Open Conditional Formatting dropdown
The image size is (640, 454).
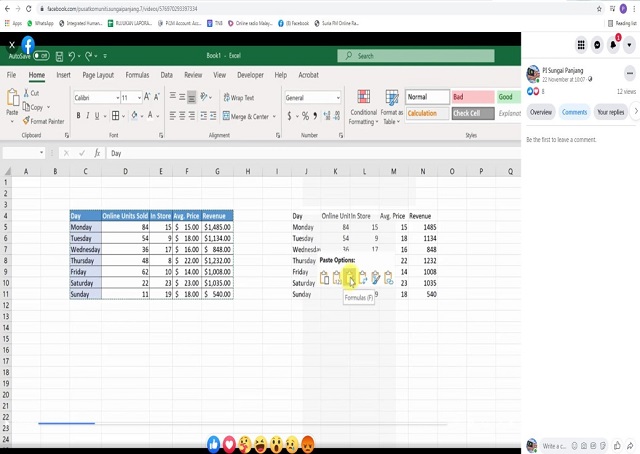click(x=363, y=107)
